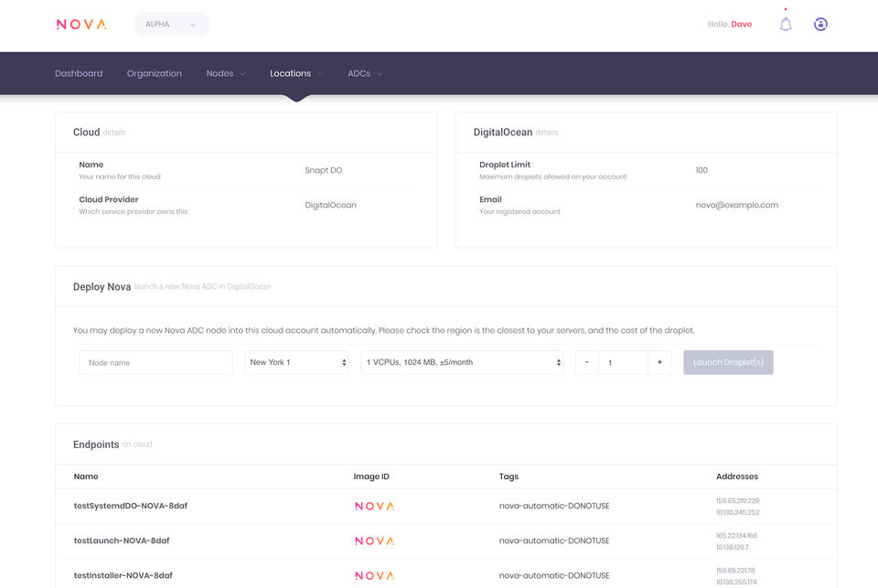Click the Node name input field
The width and height of the screenshot is (878, 588).
pyautogui.click(x=155, y=362)
